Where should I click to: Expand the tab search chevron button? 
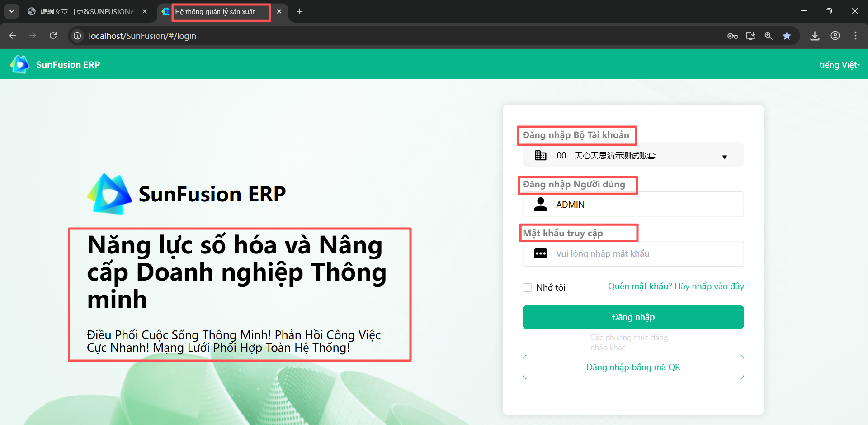(12, 11)
